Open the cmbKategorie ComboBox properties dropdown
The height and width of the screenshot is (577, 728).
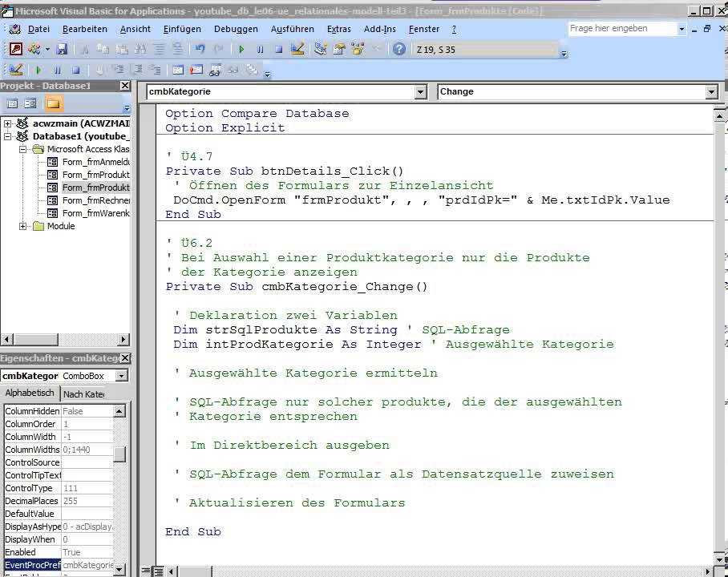coord(121,376)
